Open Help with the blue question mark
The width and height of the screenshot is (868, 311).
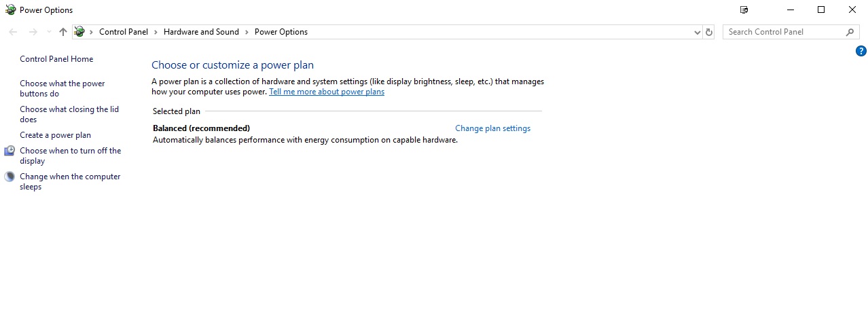tap(861, 51)
